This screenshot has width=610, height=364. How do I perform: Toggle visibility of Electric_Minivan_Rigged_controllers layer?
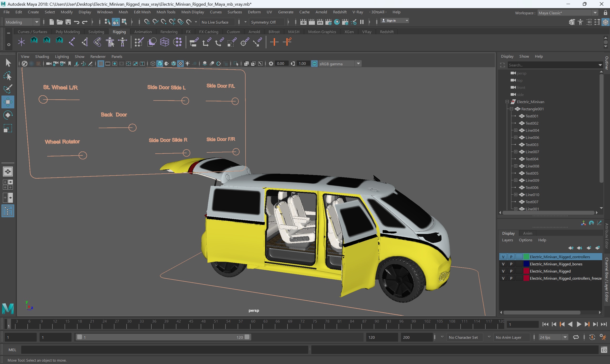[x=503, y=257]
